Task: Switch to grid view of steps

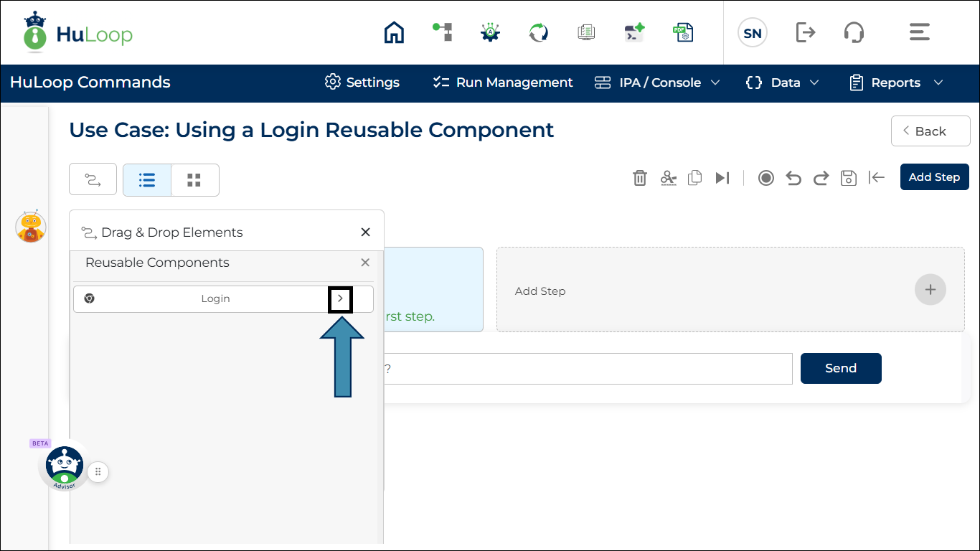Action: click(194, 180)
